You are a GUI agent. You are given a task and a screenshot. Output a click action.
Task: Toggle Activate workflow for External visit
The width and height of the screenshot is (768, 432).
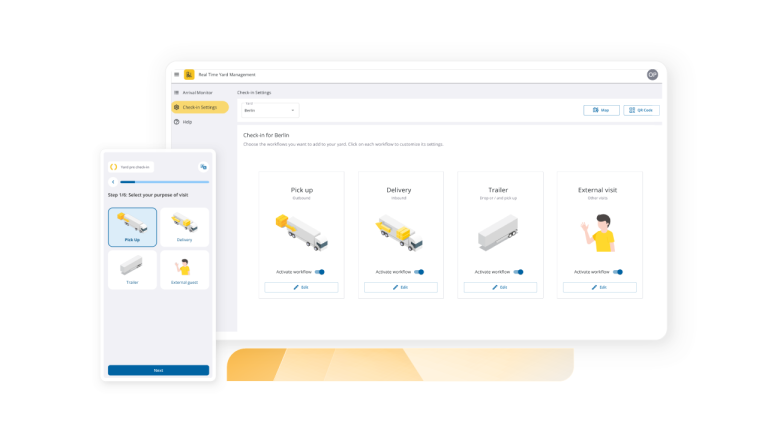tap(618, 272)
